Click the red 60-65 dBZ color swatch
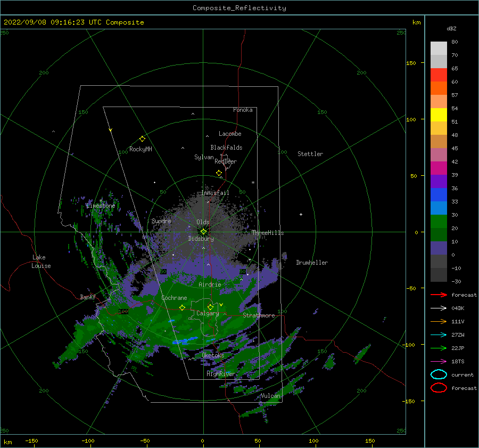This screenshot has height=448, width=479. pyautogui.click(x=439, y=75)
